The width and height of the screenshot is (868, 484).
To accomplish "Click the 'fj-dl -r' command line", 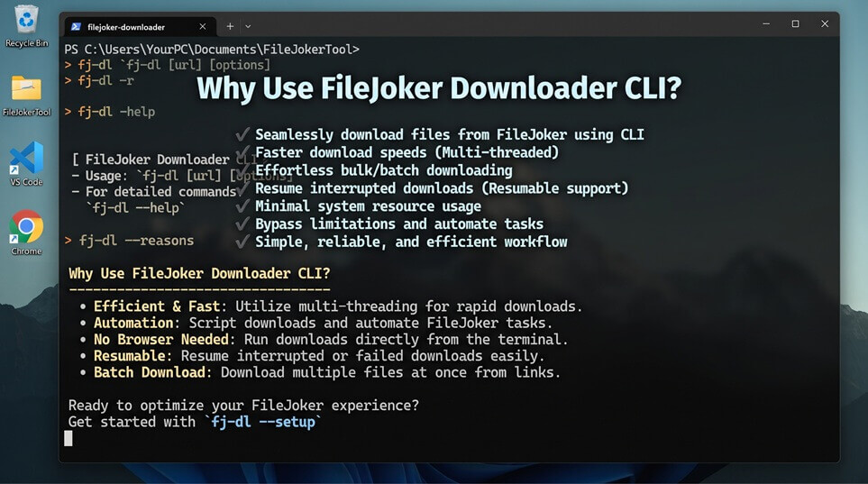I will tap(99, 81).
